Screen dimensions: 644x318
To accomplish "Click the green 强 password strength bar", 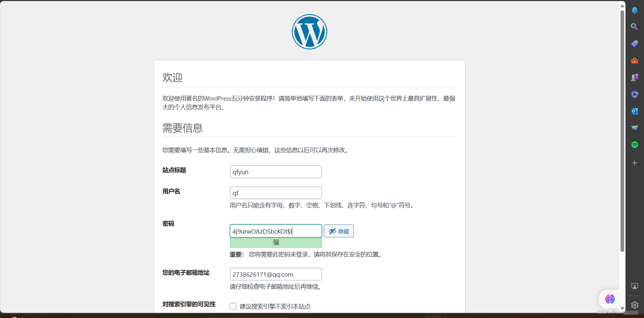I will click(x=275, y=242).
